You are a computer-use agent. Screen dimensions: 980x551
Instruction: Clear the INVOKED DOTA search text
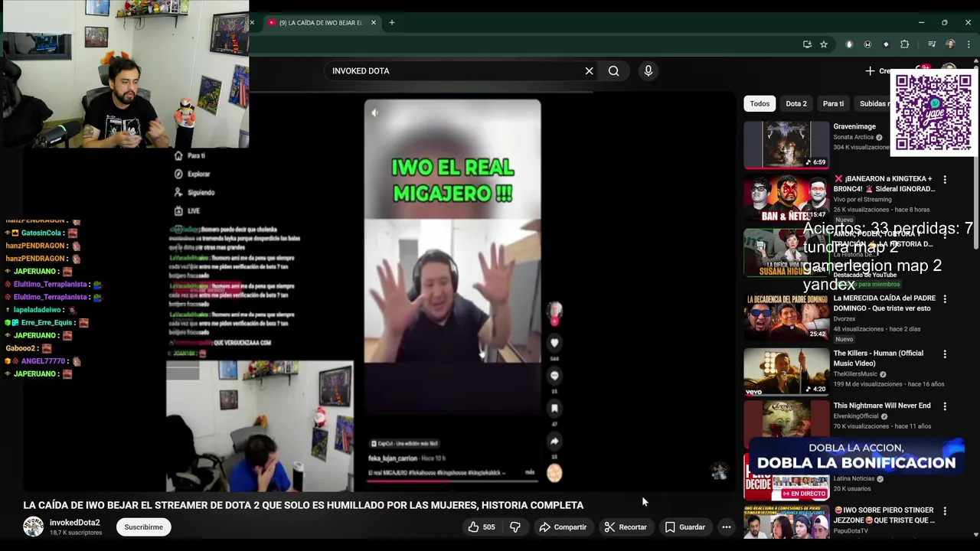coord(589,70)
